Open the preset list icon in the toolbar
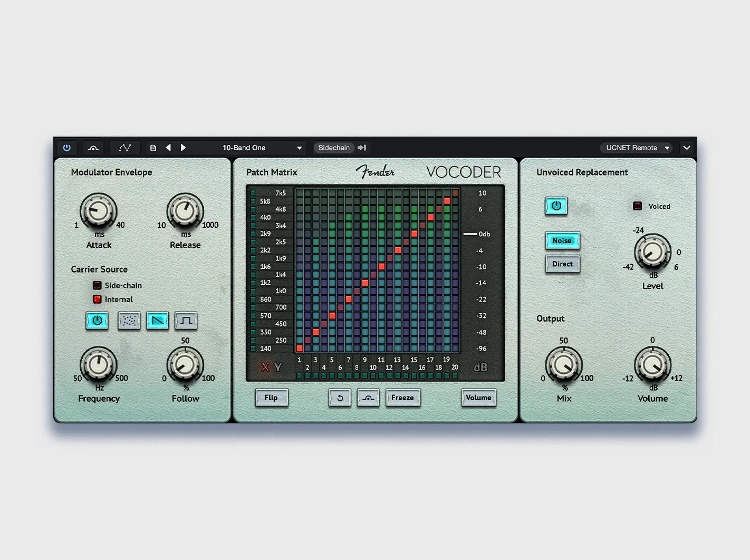Image resolution: width=750 pixels, height=560 pixels. (153, 148)
